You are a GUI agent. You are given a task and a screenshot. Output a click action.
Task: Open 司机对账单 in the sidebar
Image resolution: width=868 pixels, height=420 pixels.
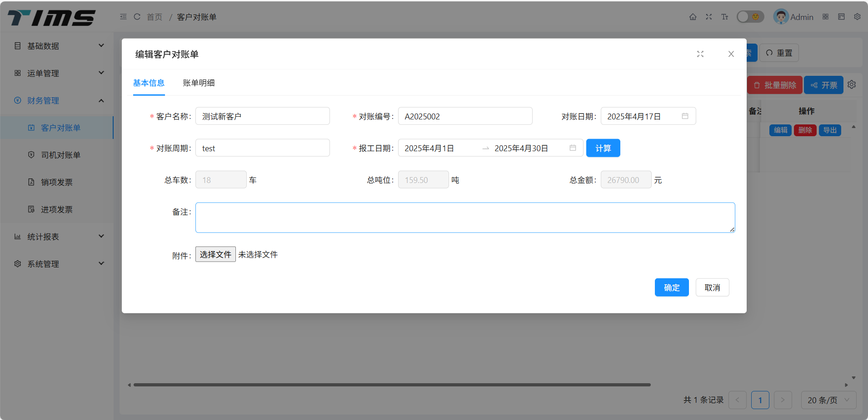[x=60, y=155]
